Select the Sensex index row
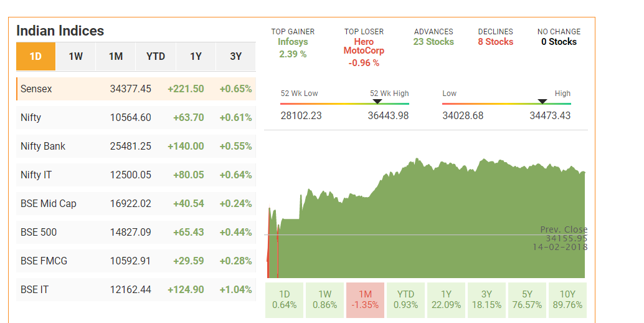Screen dimensions: 644x323 tap(136, 89)
